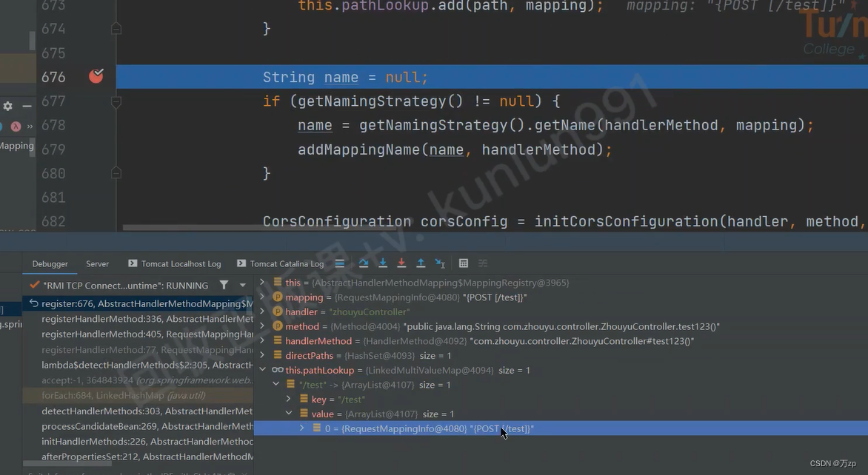This screenshot has height=475, width=868.
Task: Click the Run to Cursor icon
Action: pos(440,263)
